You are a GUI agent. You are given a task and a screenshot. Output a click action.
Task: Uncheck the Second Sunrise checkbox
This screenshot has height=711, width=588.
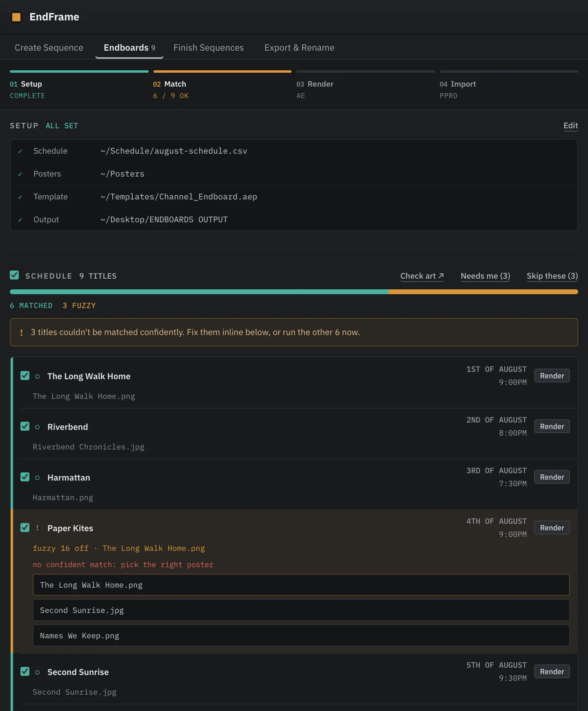tap(25, 671)
